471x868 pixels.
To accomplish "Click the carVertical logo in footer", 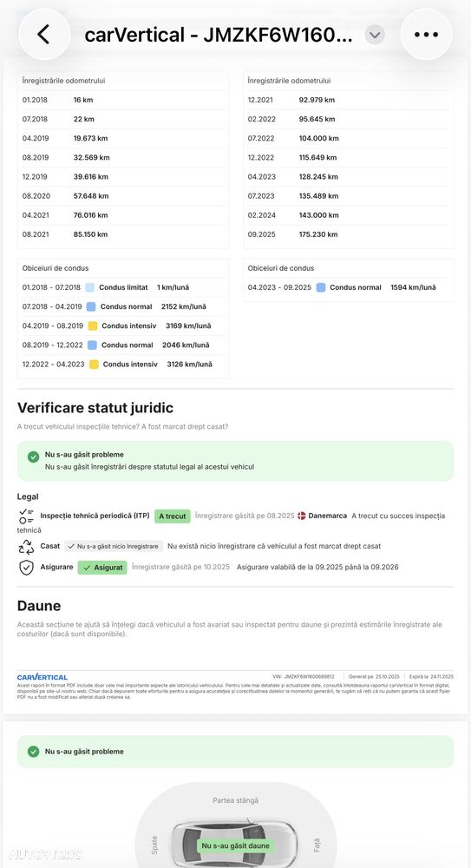I will click(42, 677).
